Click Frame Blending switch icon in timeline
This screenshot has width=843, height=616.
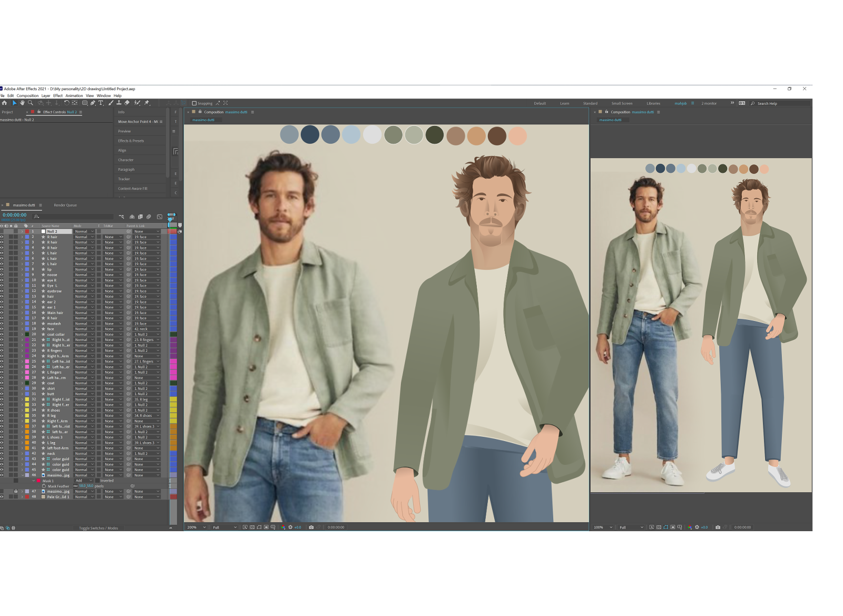(140, 217)
